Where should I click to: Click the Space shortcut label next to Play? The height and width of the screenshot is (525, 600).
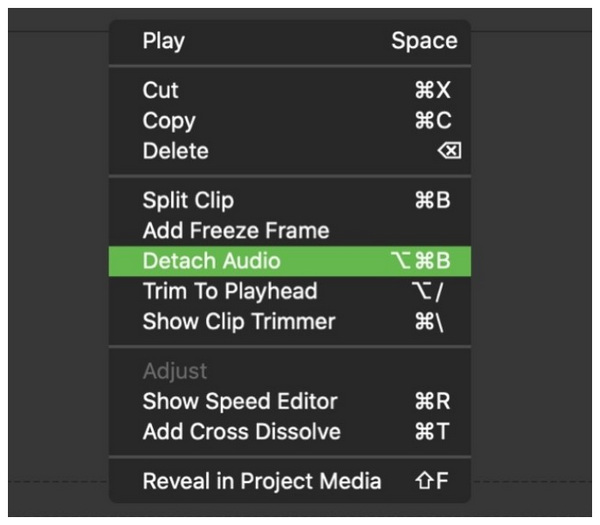click(424, 41)
